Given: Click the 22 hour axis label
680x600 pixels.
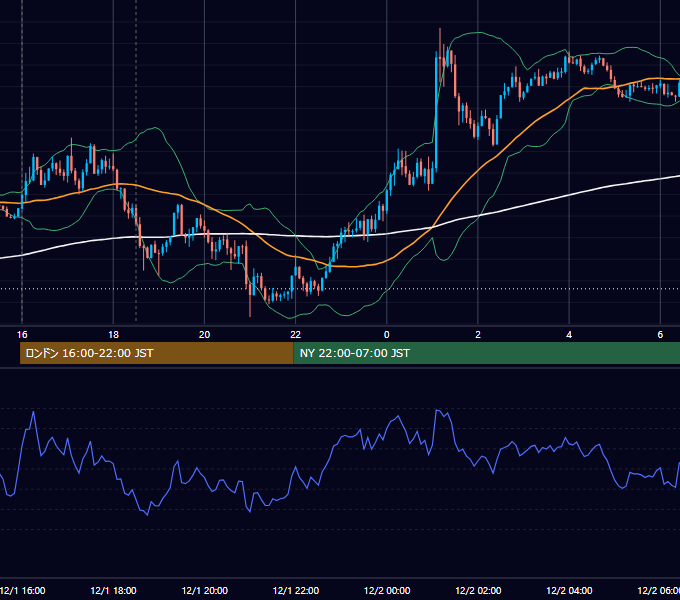Looking at the screenshot, I should (295, 335).
